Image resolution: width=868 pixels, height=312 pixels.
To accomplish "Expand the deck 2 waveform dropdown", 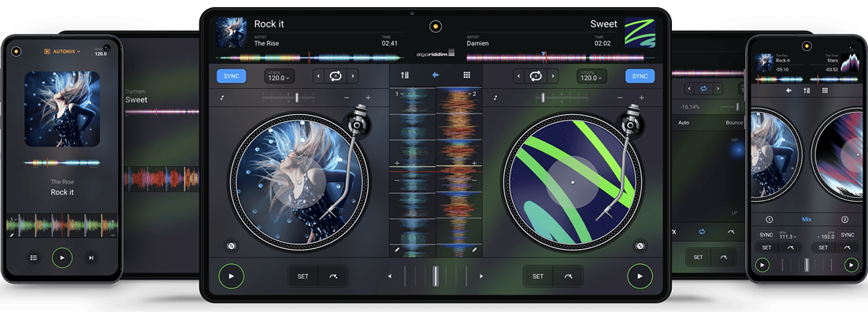I will (472, 95).
